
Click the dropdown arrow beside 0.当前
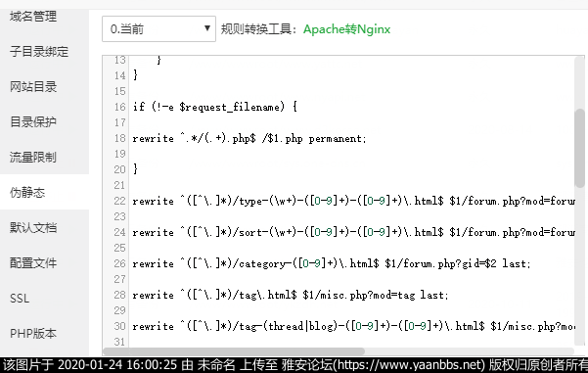206,28
